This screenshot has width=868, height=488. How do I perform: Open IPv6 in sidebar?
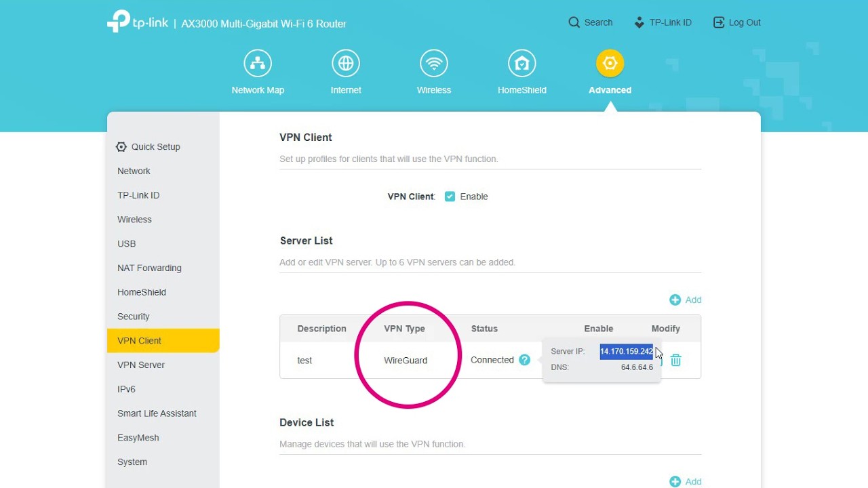[126, 390]
